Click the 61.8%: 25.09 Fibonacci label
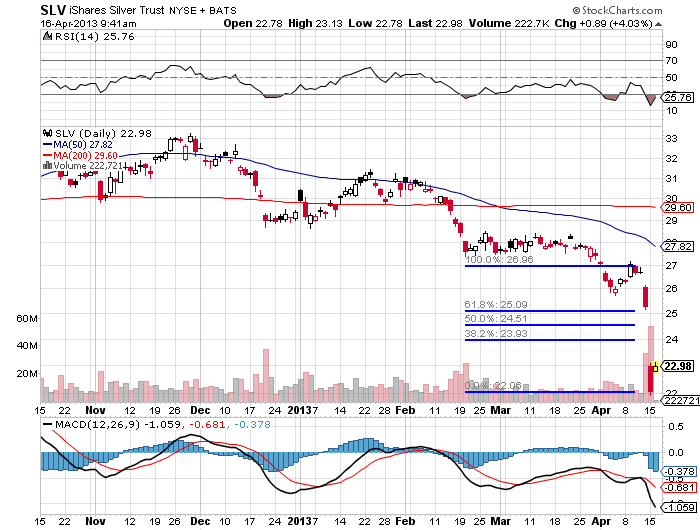Viewport: 700px width, 530px height. 496,305
